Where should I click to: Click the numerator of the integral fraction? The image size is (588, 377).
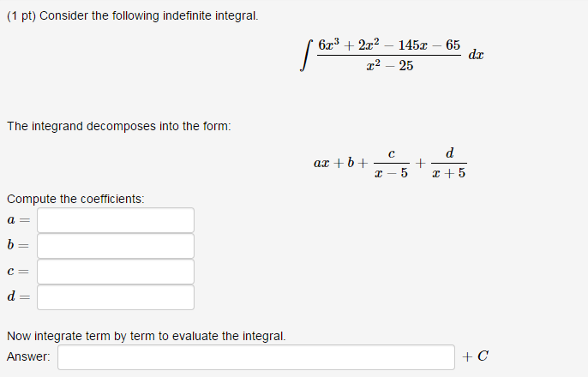click(389, 45)
